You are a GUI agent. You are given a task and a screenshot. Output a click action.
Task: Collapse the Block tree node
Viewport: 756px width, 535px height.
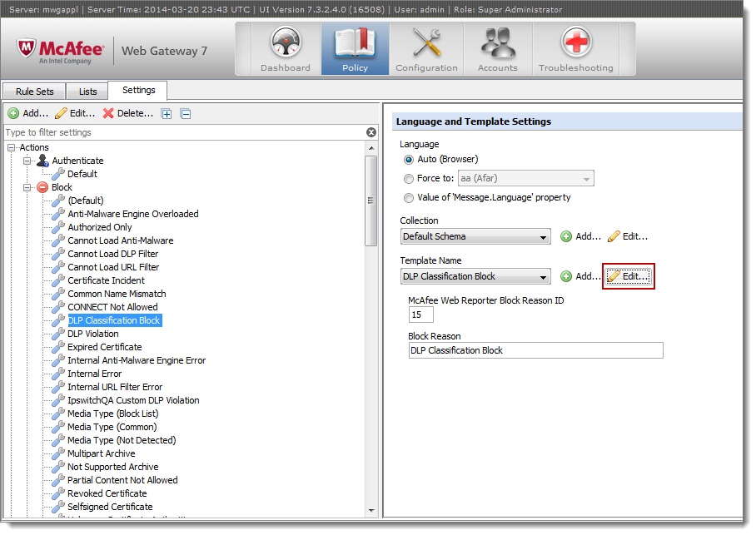[27, 187]
